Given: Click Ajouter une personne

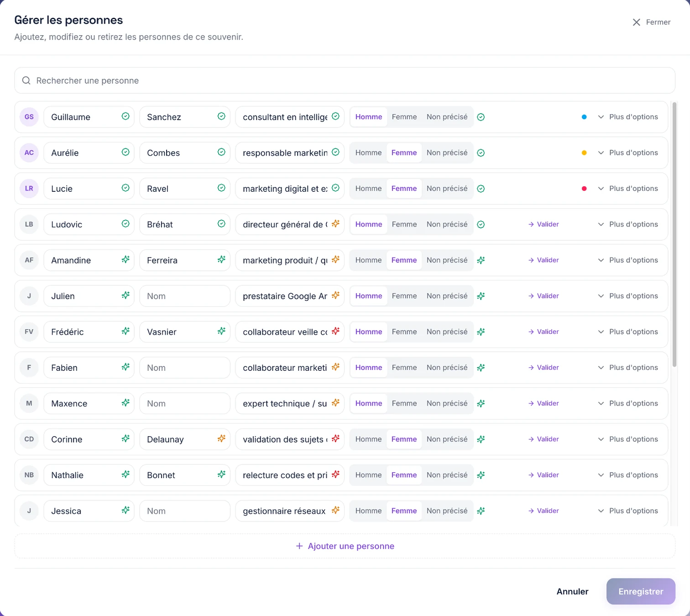Looking at the screenshot, I should (x=345, y=546).
